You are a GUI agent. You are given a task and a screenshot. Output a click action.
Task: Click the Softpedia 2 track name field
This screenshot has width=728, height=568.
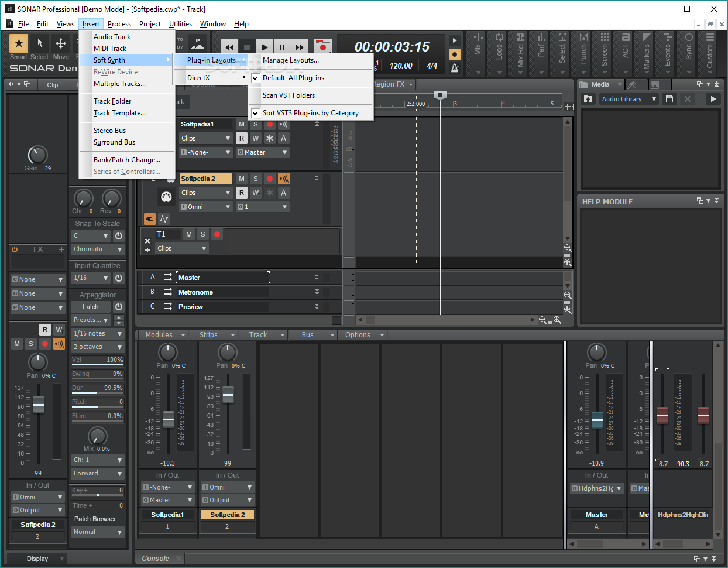(206, 179)
